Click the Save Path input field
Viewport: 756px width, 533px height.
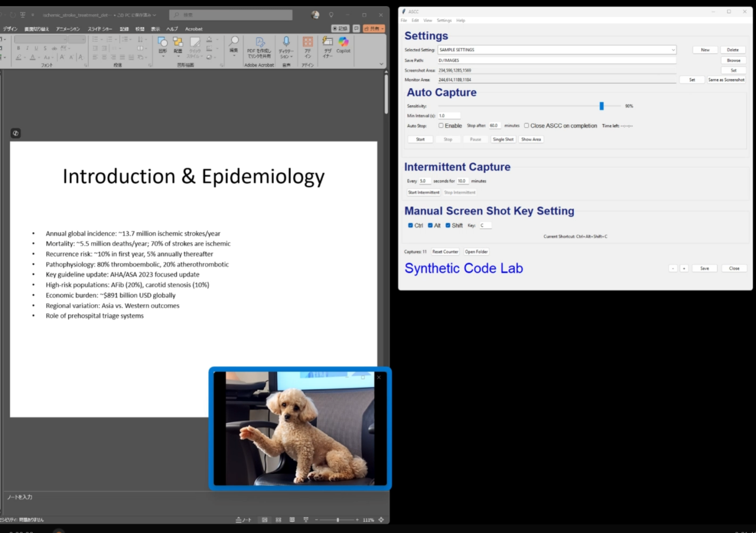(x=557, y=60)
